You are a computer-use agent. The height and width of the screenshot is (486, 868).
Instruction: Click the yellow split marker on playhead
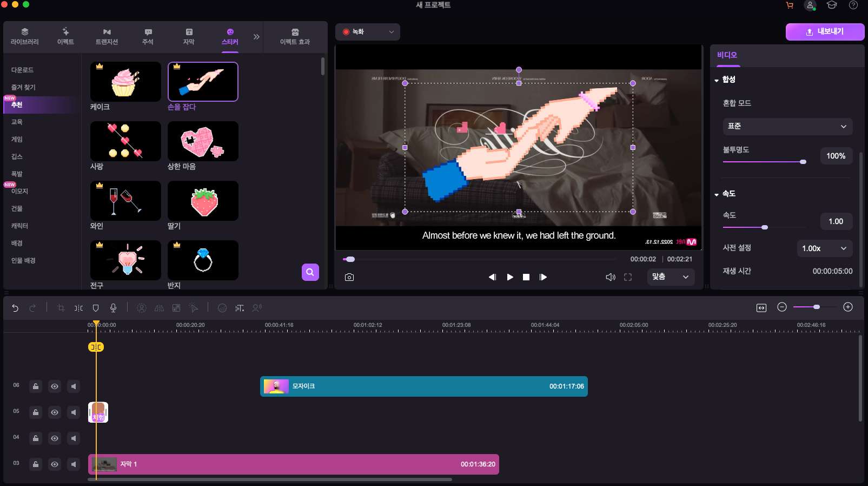click(96, 347)
